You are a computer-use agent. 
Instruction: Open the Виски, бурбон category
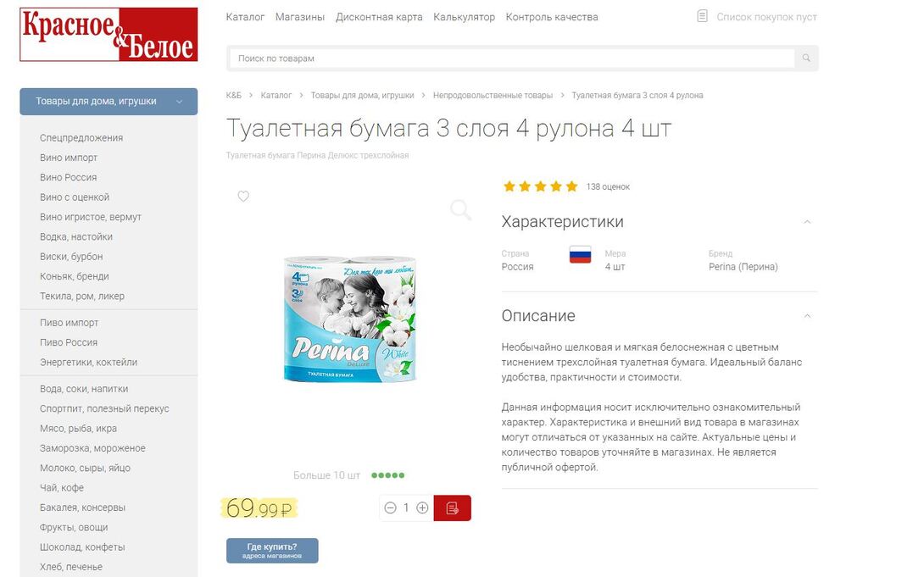pyautogui.click(x=71, y=257)
